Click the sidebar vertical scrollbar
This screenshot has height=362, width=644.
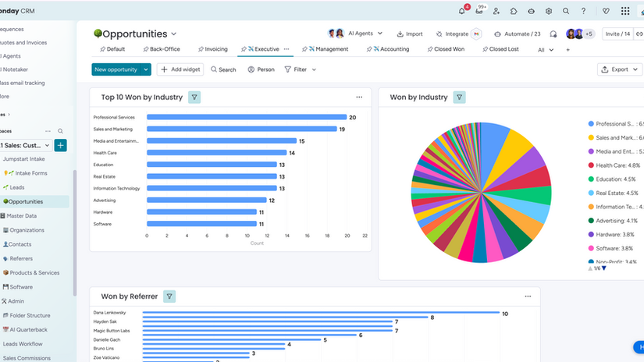[75, 232]
